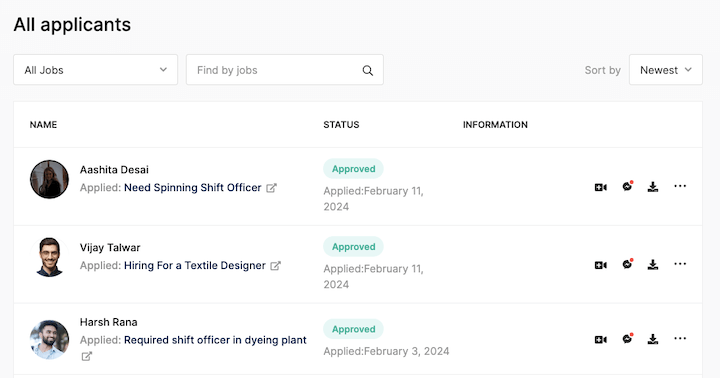This screenshot has height=378, width=720.
Task: Open more options for Harsh Rana
Action: pos(680,339)
